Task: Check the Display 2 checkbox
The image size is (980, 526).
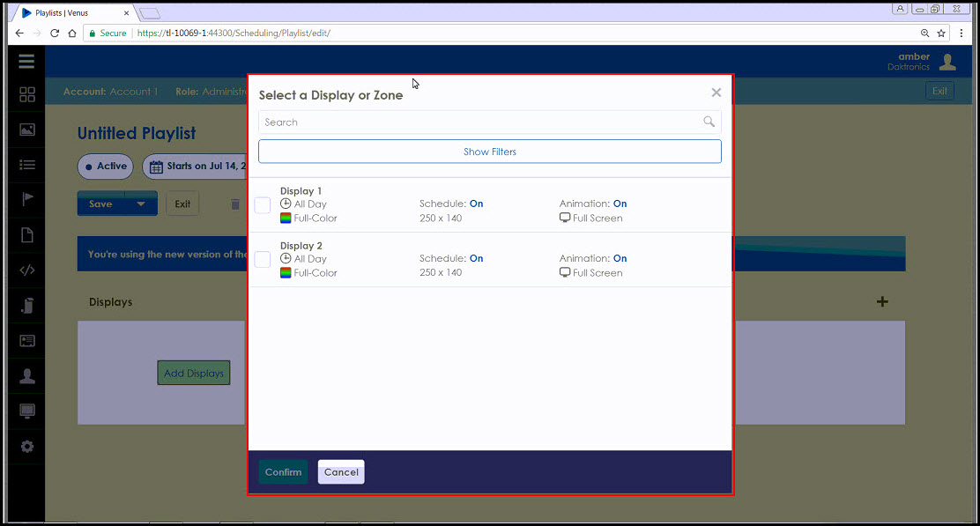Action: coord(262,259)
